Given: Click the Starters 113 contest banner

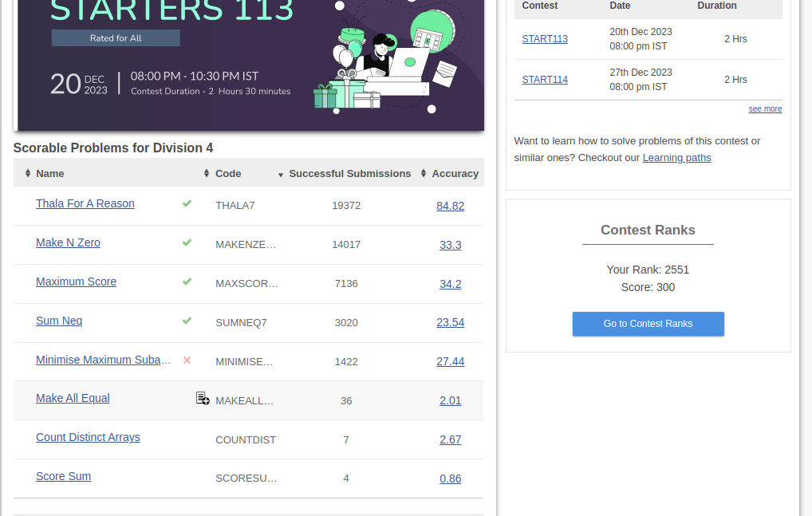Looking at the screenshot, I should [x=250, y=65].
